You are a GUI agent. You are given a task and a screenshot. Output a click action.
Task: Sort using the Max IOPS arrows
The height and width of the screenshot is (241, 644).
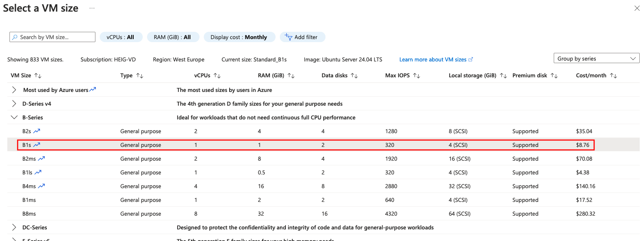(417, 76)
